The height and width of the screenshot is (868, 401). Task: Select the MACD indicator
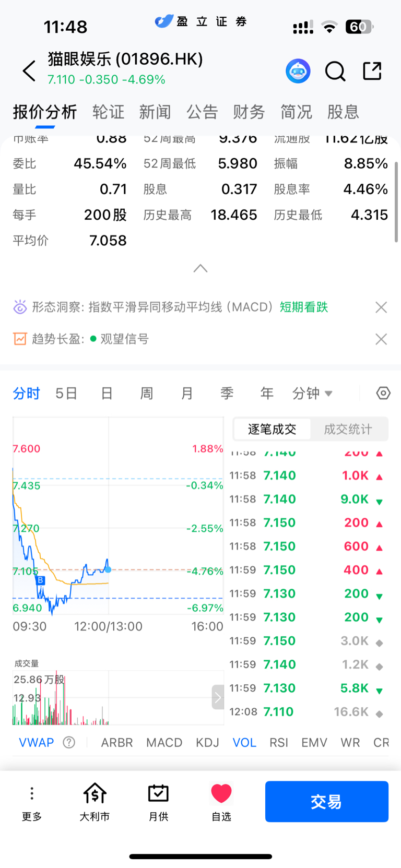164,742
